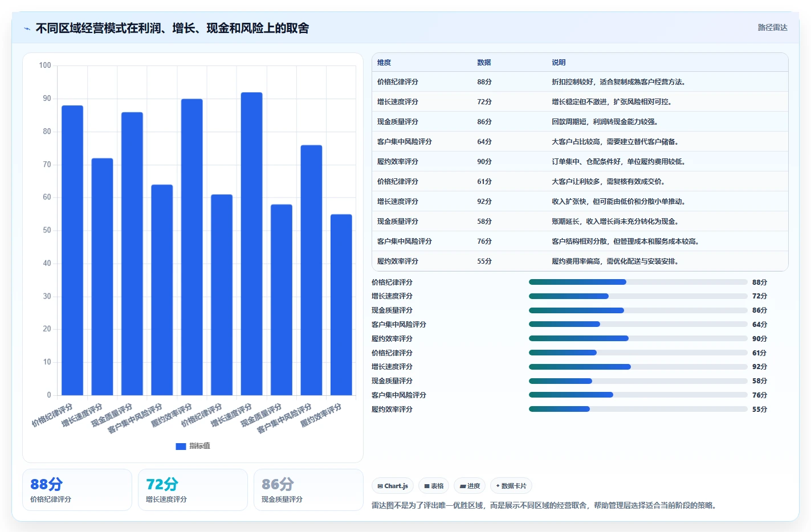The width and height of the screenshot is (811, 532).
Task: Open the 88分 价格纪律评分 summary card
Action: [x=77, y=490]
